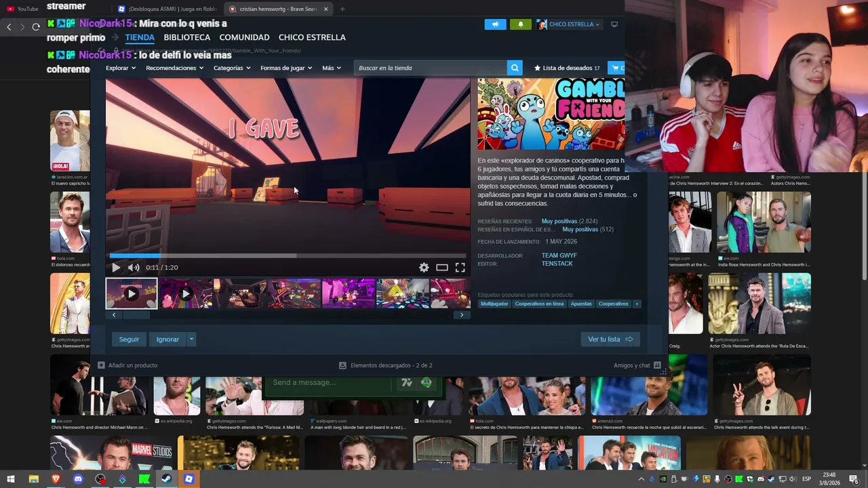Open publisher TENSTACK link
Image resolution: width=868 pixels, height=488 pixels.
557,264
